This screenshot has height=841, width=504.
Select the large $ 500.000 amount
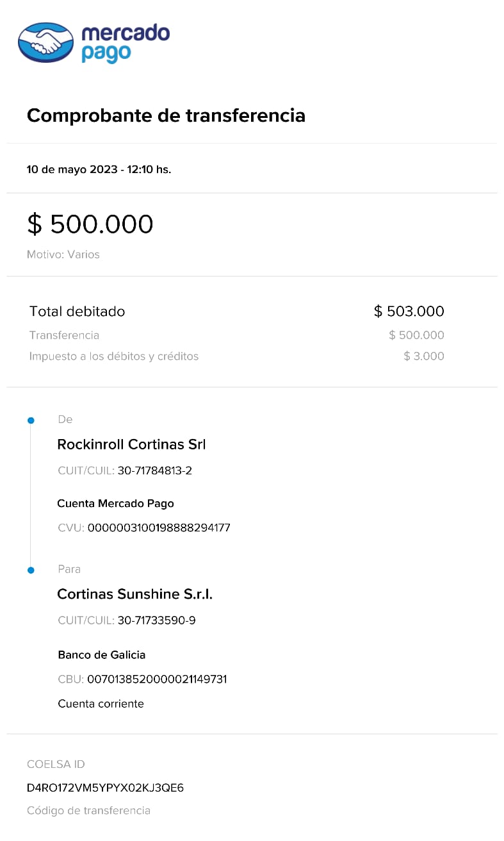pos(90,224)
